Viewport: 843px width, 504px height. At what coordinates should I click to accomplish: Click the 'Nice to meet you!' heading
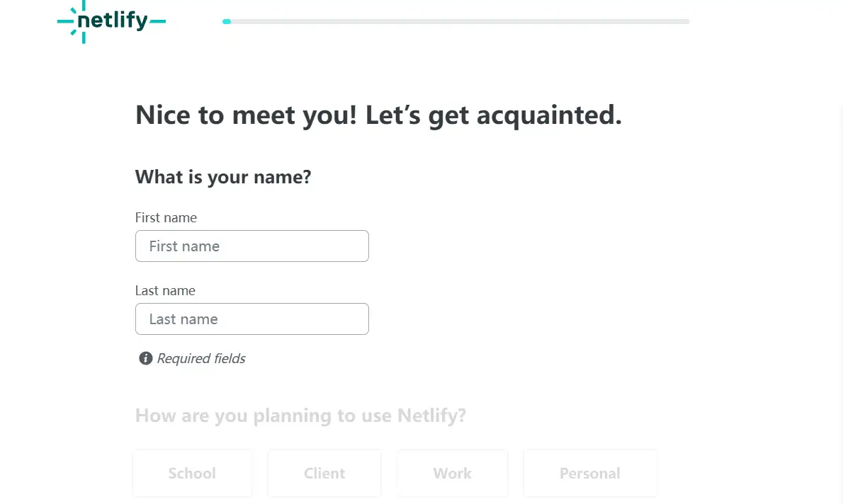(378, 114)
